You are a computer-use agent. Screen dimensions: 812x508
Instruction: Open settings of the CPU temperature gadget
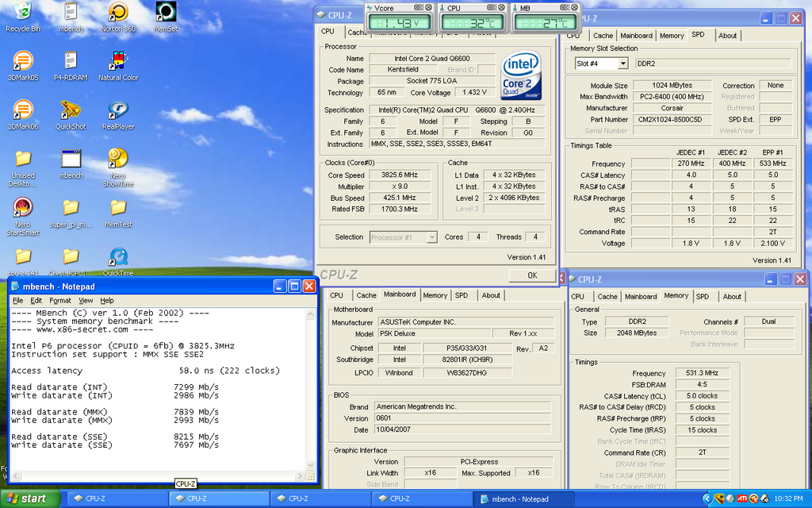(492, 8)
